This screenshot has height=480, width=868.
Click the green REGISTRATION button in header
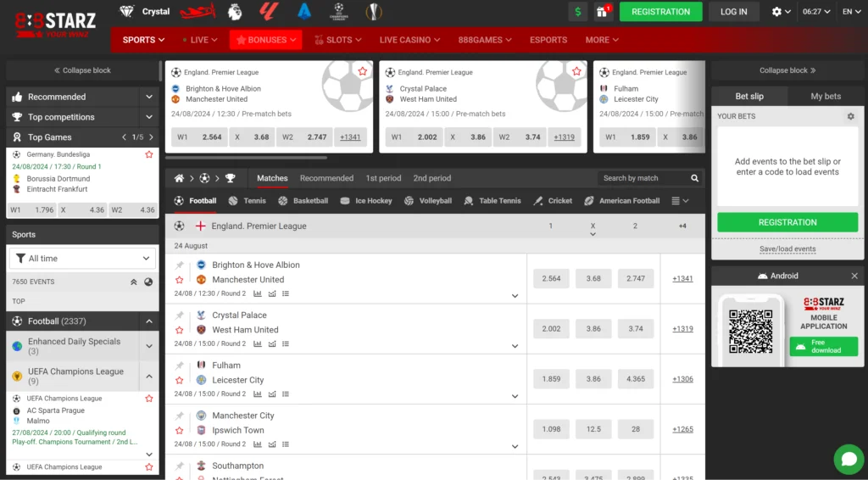(x=660, y=12)
